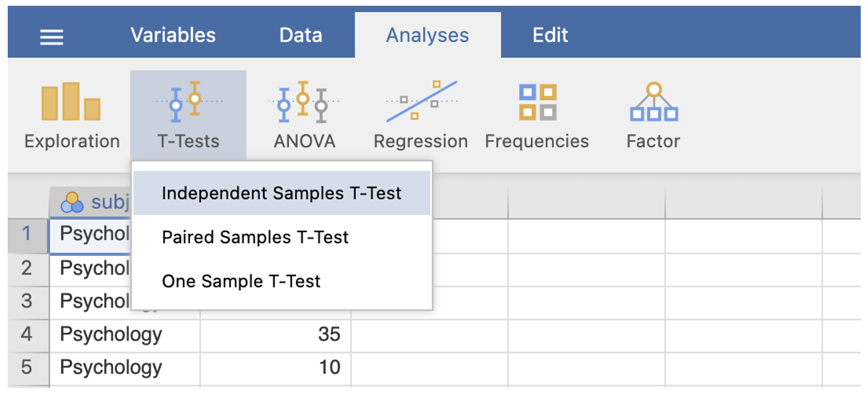Select row 4 header
The height and width of the screenshot is (401, 868).
27,334
